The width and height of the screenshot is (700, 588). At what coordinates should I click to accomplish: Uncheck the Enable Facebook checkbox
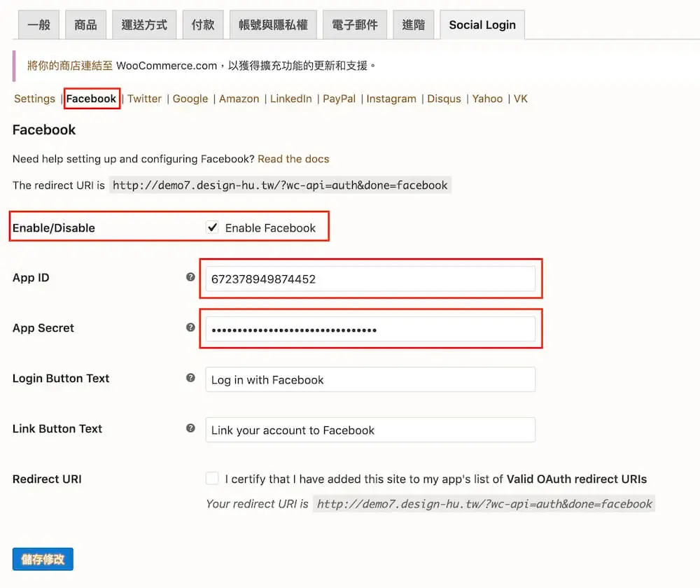213,227
